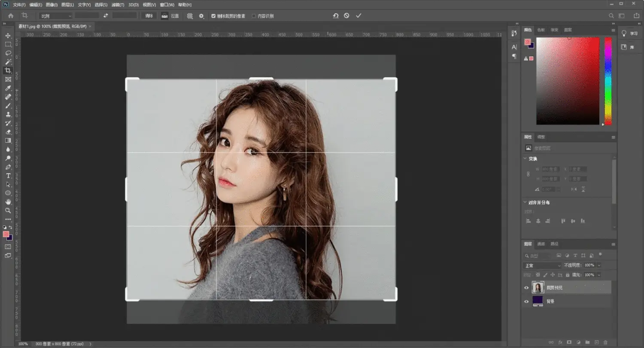Reset the crop box with the undo arrow
Screen dimensions: 644x348
coord(335,15)
